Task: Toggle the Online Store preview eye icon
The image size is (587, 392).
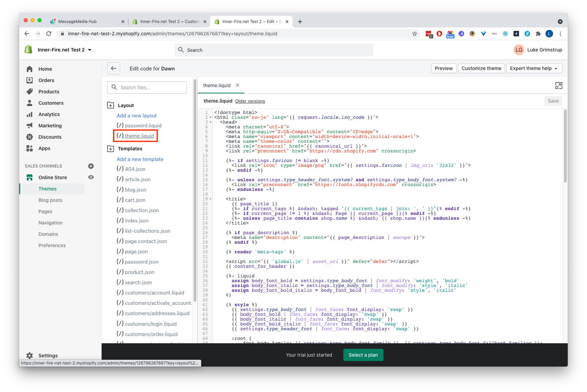Action: point(91,177)
